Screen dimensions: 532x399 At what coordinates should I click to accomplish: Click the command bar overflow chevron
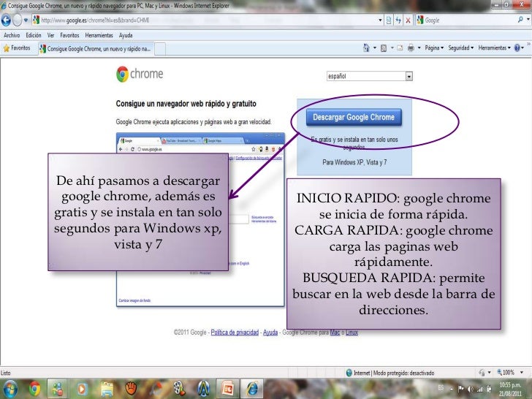coord(528,44)
